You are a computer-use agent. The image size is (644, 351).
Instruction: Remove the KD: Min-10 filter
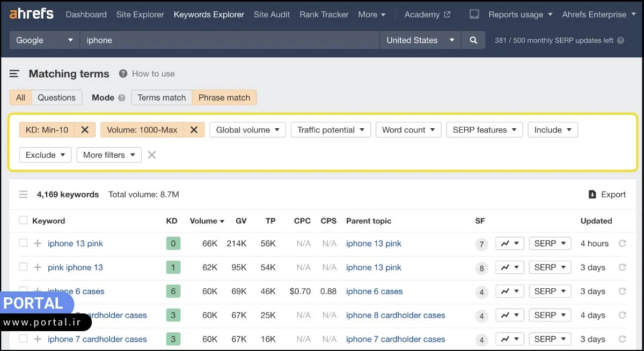[x=85, y=130]
